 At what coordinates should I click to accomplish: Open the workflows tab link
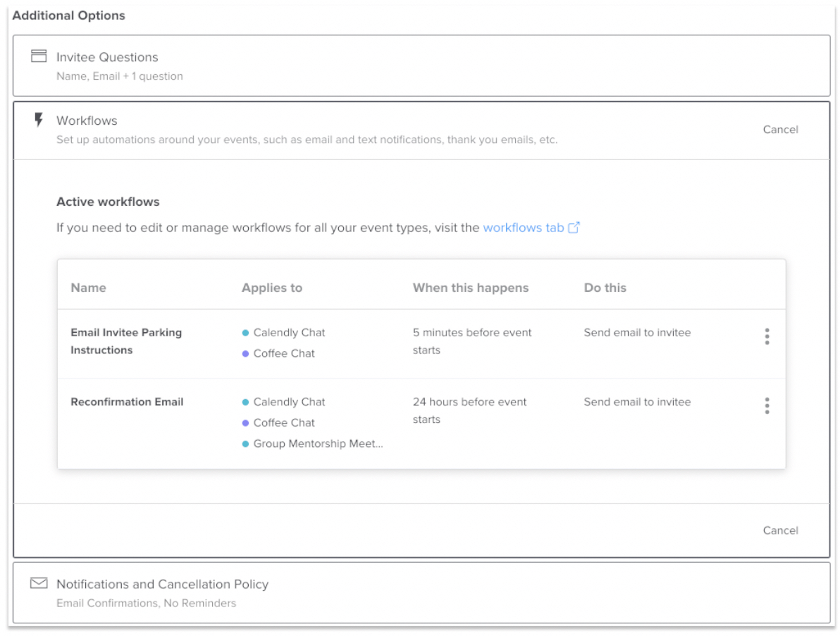tap(524, 228)
